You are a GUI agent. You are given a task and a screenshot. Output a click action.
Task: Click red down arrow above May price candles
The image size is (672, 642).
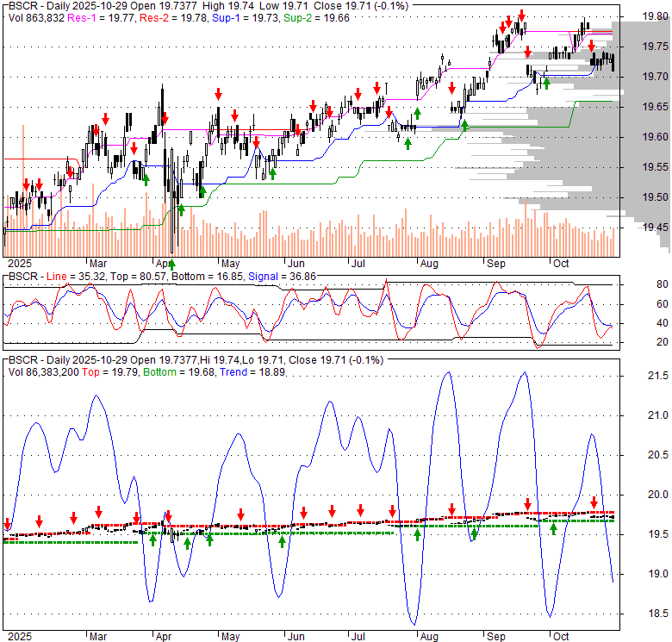tap(218, 93)
